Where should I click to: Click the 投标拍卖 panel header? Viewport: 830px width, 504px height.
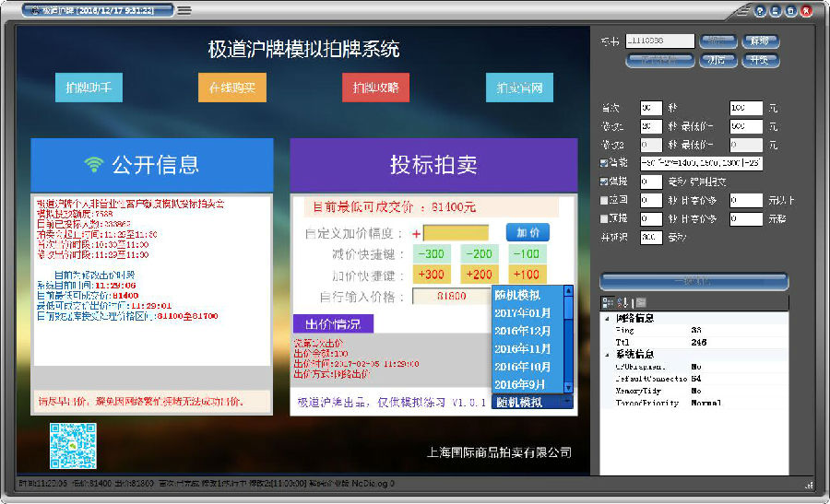point(433,165)
